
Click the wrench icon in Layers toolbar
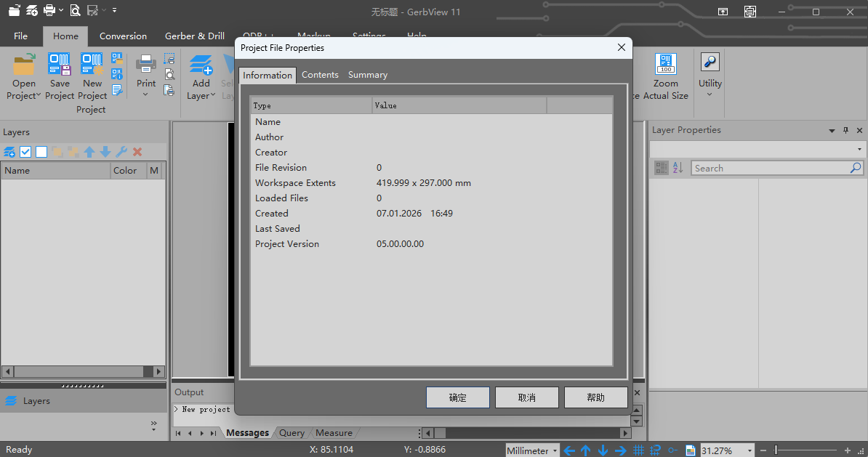[121, 152]
